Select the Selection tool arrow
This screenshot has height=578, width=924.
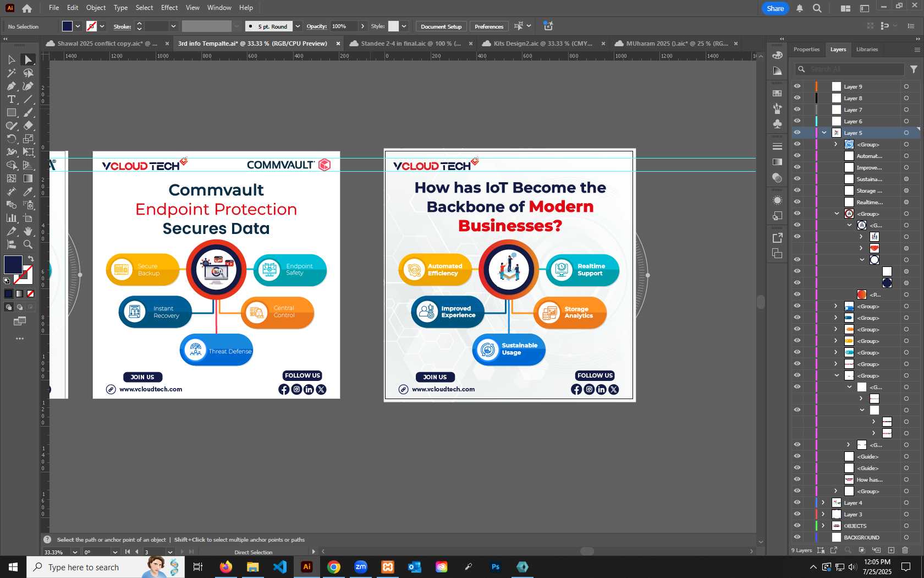coord(11,59)
